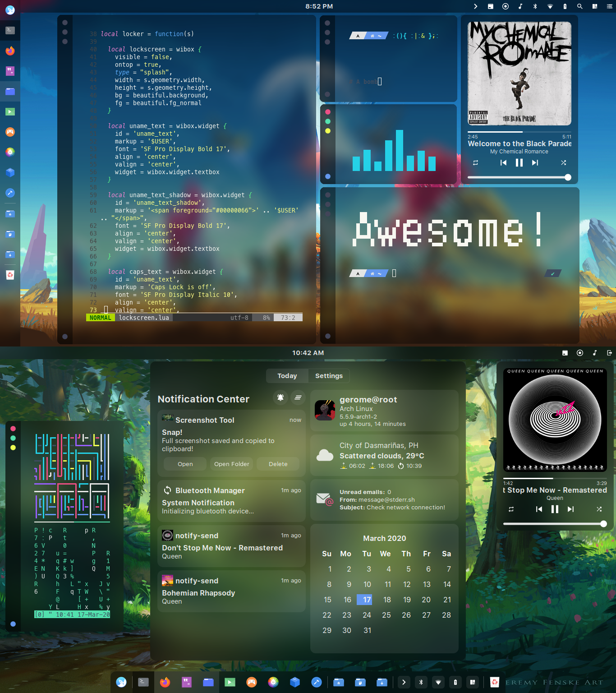616x693 pixels.
Task: Toggle the music note widget in 8:52 PM panel
Action: [520, 6]
